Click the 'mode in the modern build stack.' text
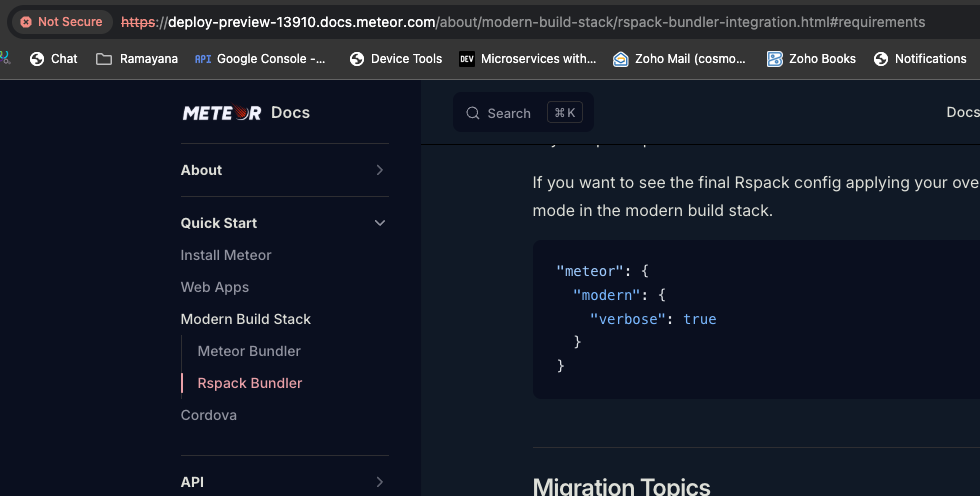Viewport: 980px width, 496px height. click(652, 211)
